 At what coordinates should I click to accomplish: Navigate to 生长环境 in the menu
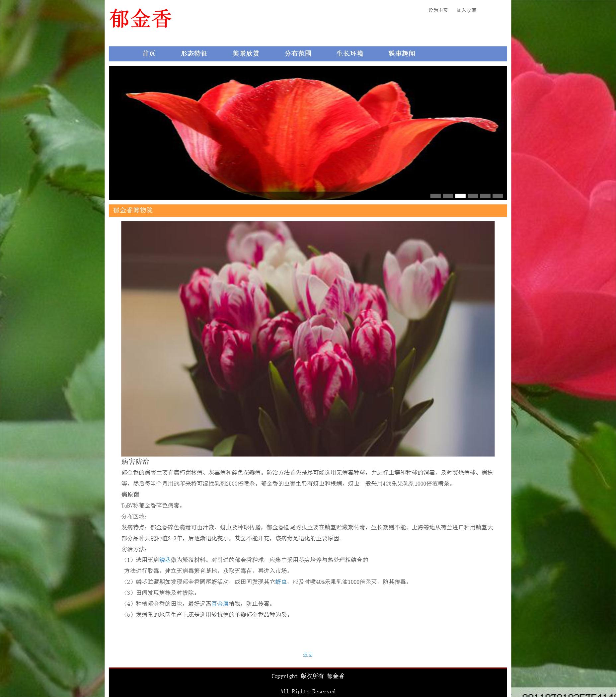tap(349, 53)
